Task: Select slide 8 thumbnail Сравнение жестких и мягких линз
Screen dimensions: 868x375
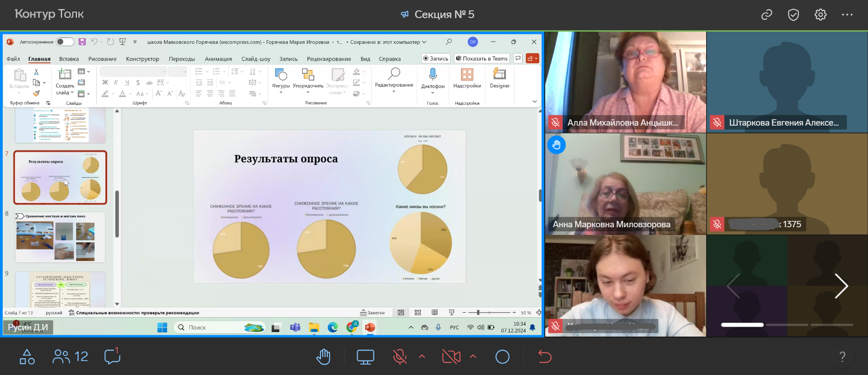Action: [60, 237]
